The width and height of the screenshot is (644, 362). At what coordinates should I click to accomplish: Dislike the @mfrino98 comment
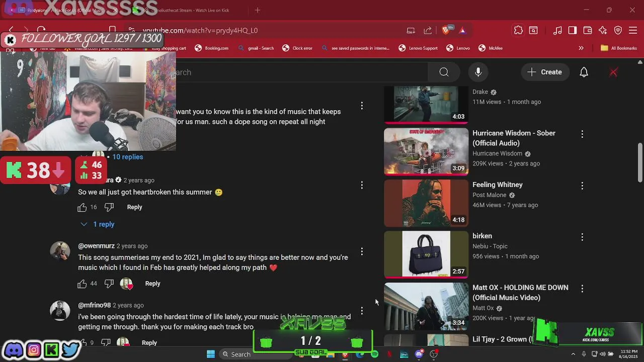point(106,342)
